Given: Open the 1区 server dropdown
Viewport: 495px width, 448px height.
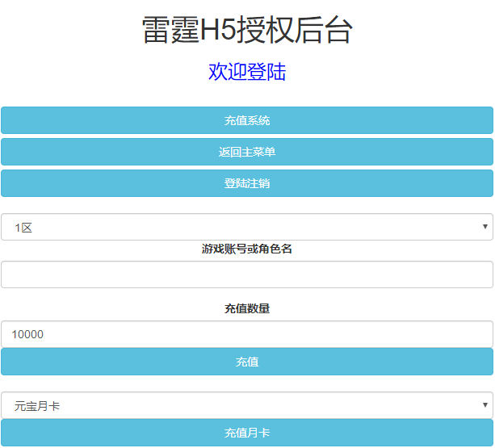Looking at the screenshot, I should tap(246, 227).
